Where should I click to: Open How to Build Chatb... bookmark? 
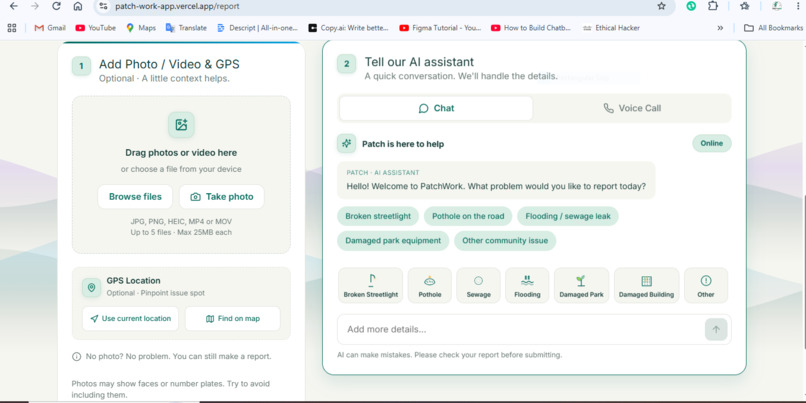(x=531, y=28)
